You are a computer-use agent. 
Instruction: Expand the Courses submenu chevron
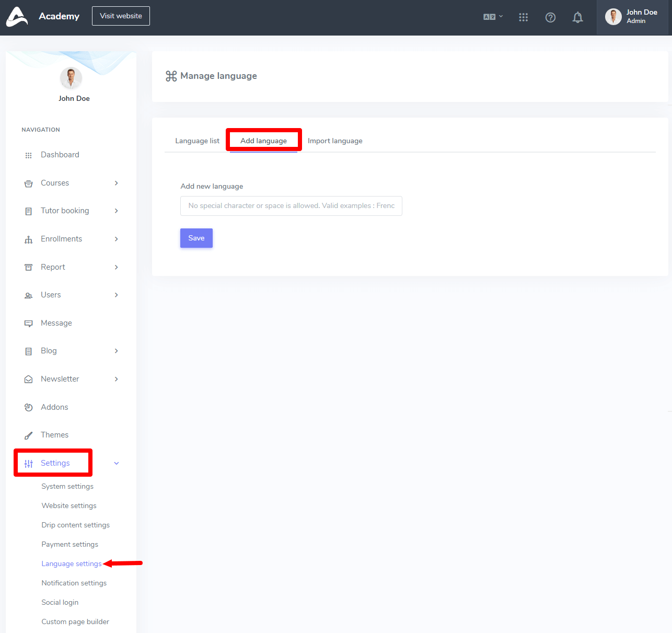pyautogui.click(x=116, y=183)
